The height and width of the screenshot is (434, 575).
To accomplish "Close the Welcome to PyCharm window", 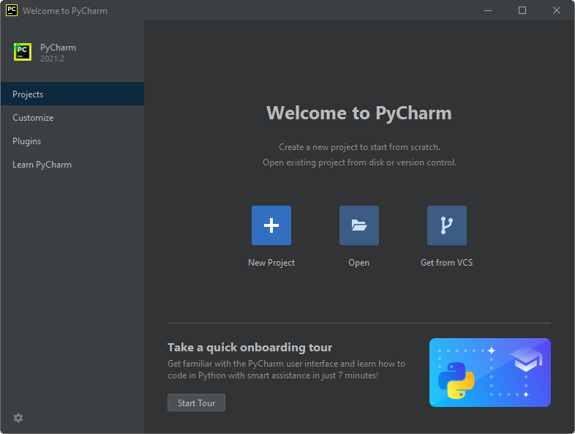I will coord(556,10).
